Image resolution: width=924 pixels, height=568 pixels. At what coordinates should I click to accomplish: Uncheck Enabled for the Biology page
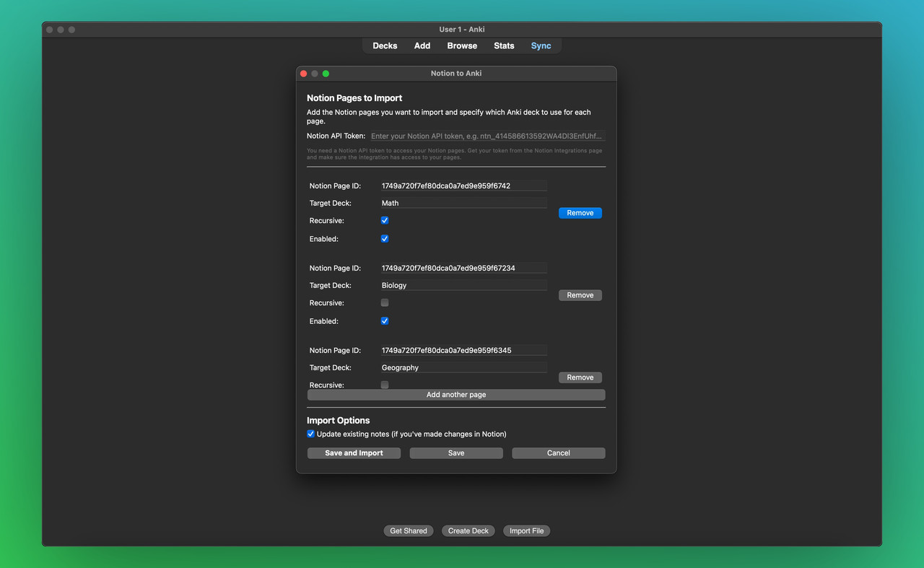click(384, 320)
